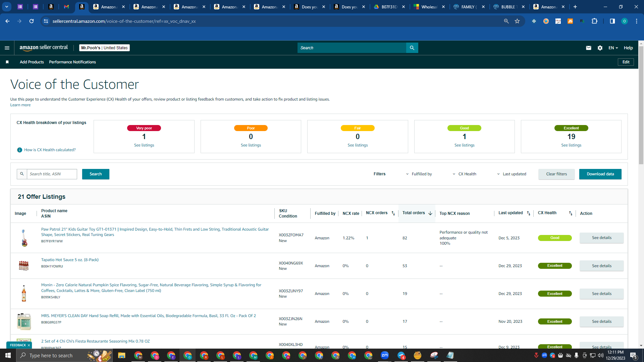Sort by Total orders arrow
The height and width of the screenshot is (362, 644).
pyautogui.click(x=430, y=213)
